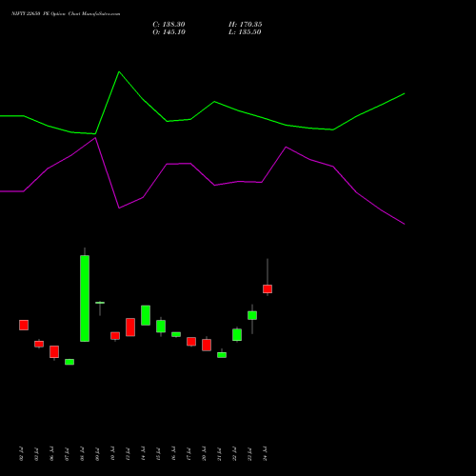The height and width of the screenshot is (476, 476).
Task: Click the NIFTY 22650 PE Option Chart title
Action: pos(66,14)
